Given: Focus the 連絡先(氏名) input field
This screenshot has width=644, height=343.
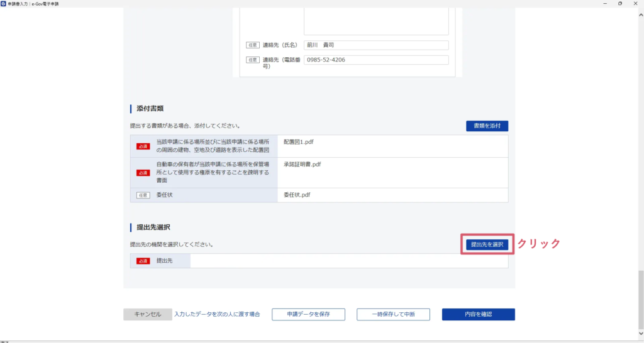Looking at the screenshot, I should point(375,45).
